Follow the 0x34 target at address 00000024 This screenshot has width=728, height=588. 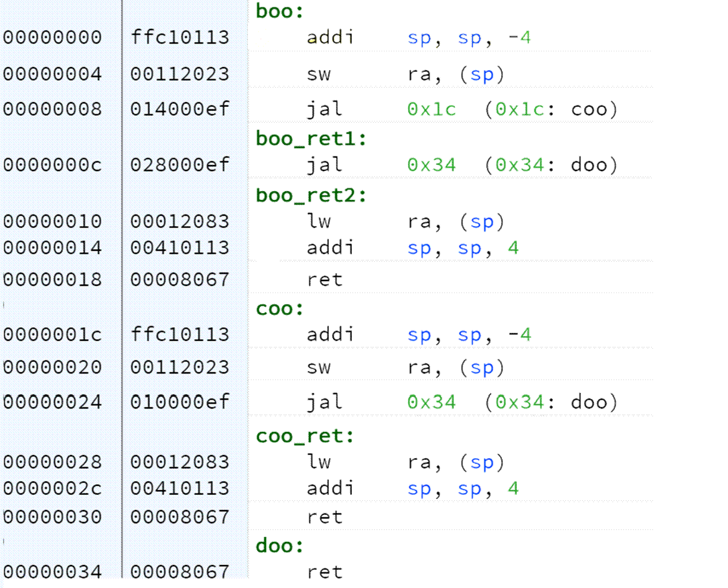click(431, 402)
